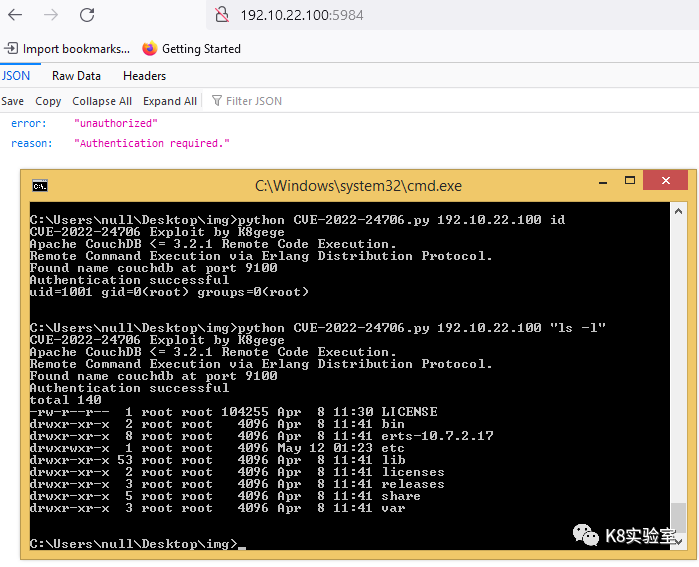Open Import bookmarks shortcut

(67, 49)
